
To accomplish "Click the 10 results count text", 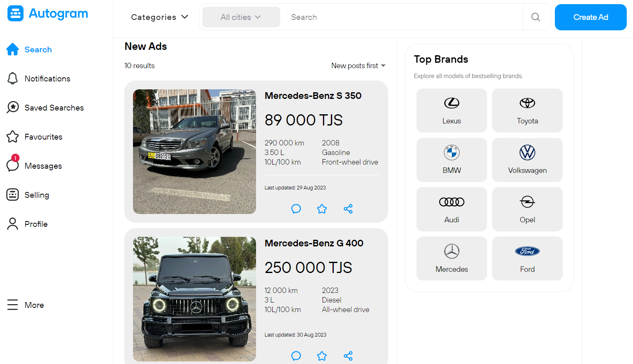I will point(140,66).
